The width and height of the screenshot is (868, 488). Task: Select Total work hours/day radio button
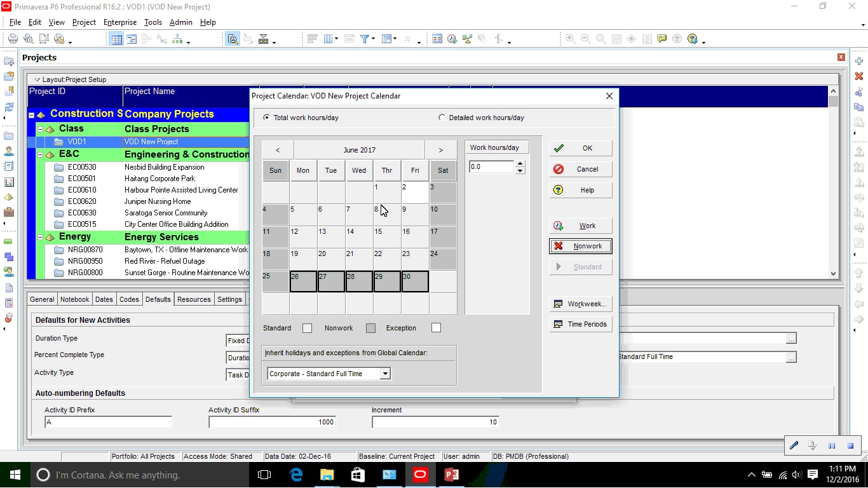coord(267,118)
